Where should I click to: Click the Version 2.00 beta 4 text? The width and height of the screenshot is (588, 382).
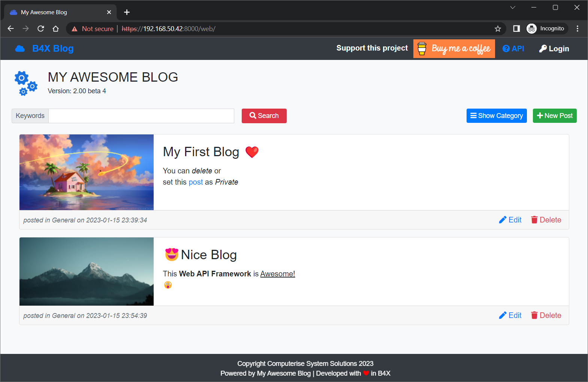[77, 91]
